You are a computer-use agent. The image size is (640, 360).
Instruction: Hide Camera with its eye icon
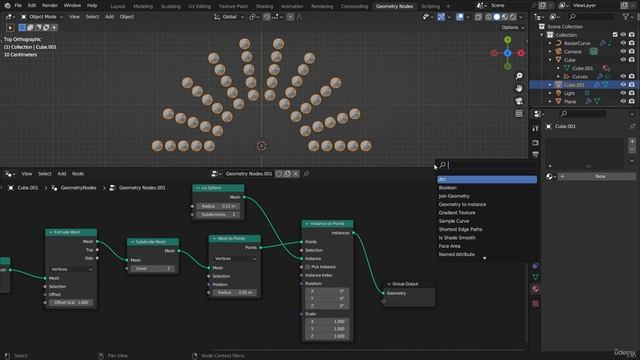(623, 51)
